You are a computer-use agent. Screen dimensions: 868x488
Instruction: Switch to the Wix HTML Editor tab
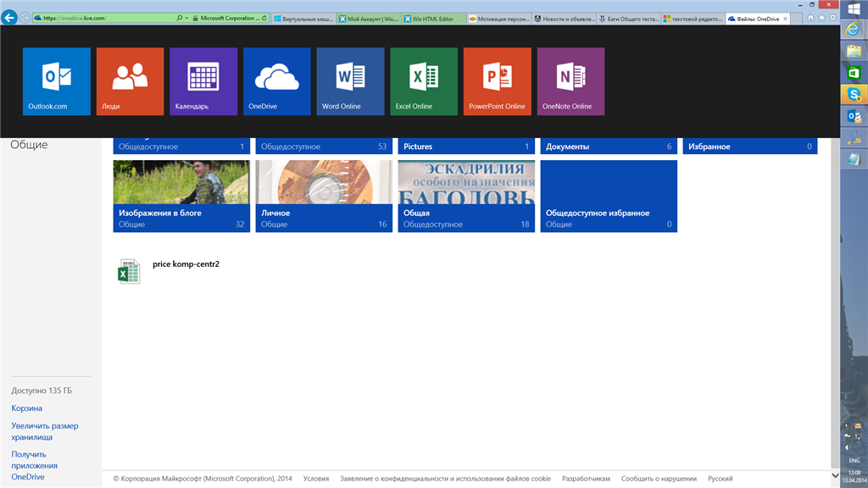(x=433, y=19)
